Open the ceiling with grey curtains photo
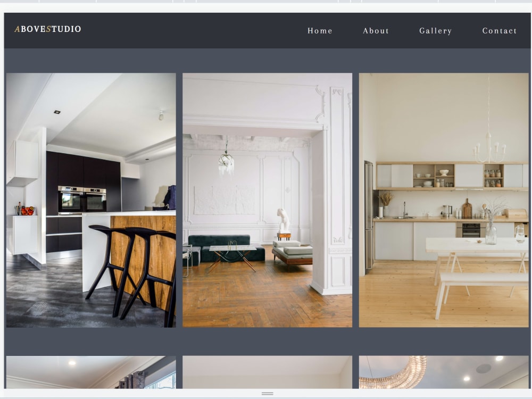The image size is (532, 399). (x=91, y=372)
